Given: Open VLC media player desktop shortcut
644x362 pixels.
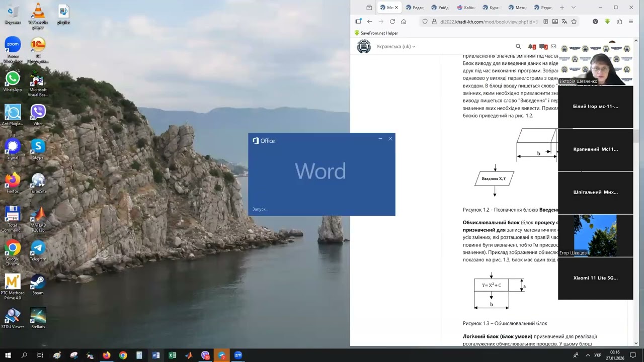Looking at the screenshot, I should pyautogui.click(x=38, y=16).
